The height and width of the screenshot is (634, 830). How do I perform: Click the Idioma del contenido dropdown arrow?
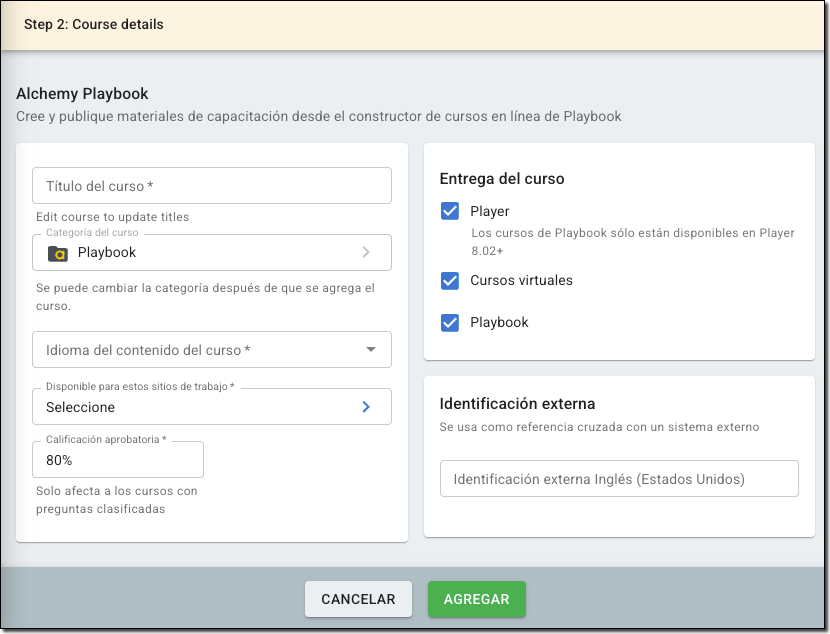[371, 350]
